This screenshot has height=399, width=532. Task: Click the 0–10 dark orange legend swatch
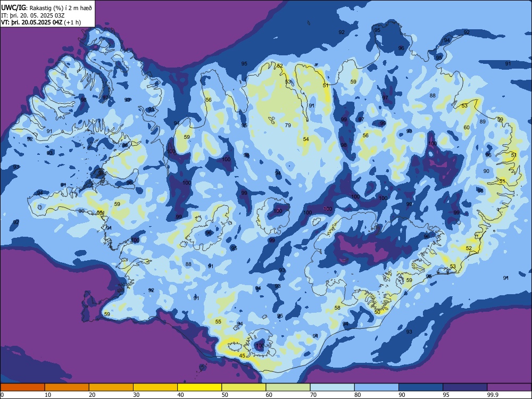click(x=22, y=387)
